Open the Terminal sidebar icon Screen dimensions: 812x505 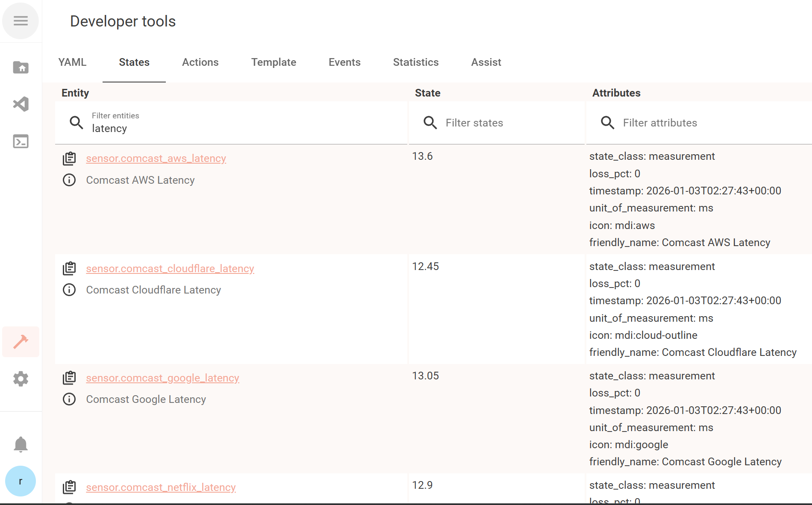coord(21,141)
